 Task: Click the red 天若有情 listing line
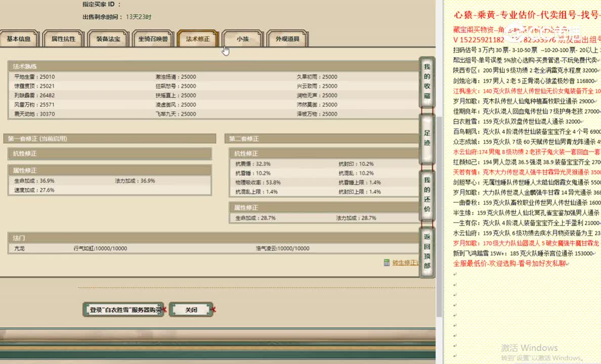[527, 172]
